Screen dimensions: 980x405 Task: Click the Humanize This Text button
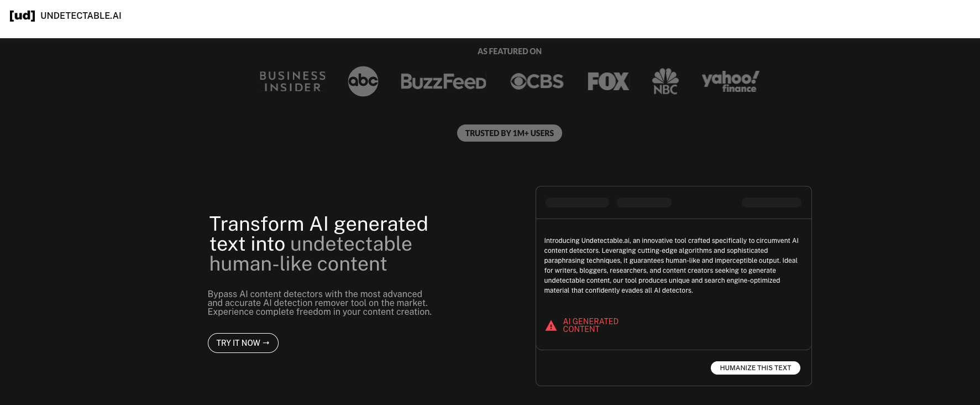[x=755, y=368]
